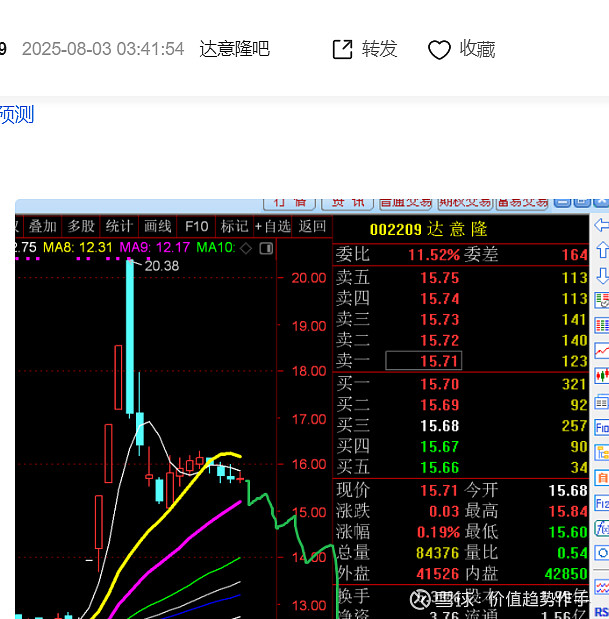Click the 卖五 price 15.75
The image size is (609, 619).
tap(439, 278)
